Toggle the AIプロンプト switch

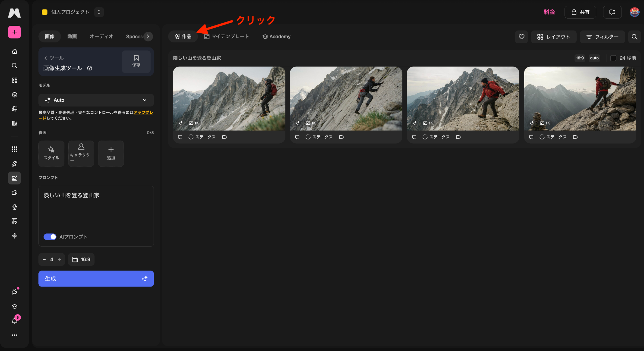pyautogui.click(x=50, y=237)
